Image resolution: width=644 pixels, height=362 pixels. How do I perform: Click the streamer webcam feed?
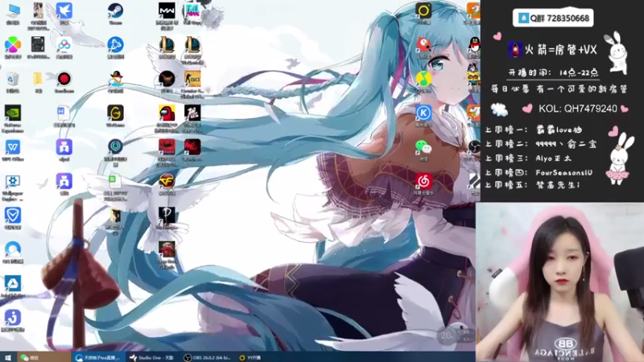[559, 282]
